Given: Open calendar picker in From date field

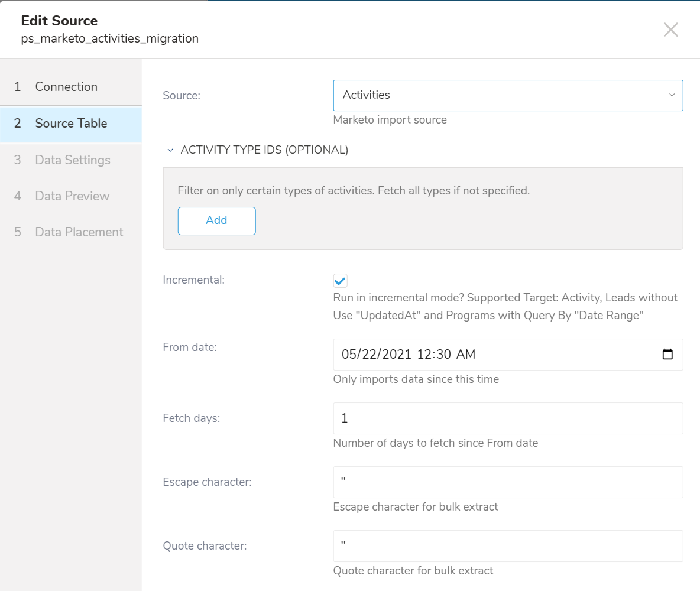Looking at the screenshot, I should [667, 355].
